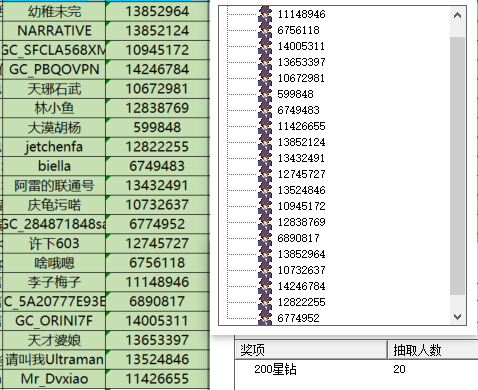The image size is (478, 390).
Task: Click the scroll up arrow of the winner list
Action: [x=457, y=15]
